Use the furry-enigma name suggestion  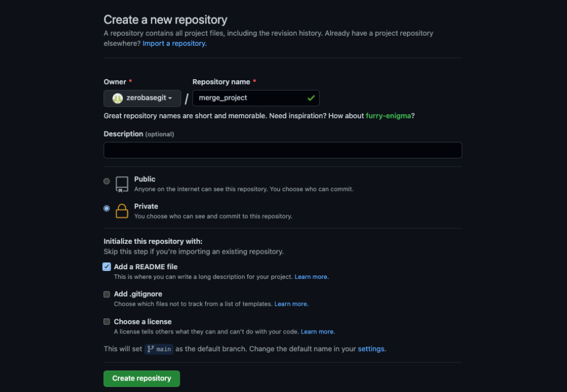point(388,116)
